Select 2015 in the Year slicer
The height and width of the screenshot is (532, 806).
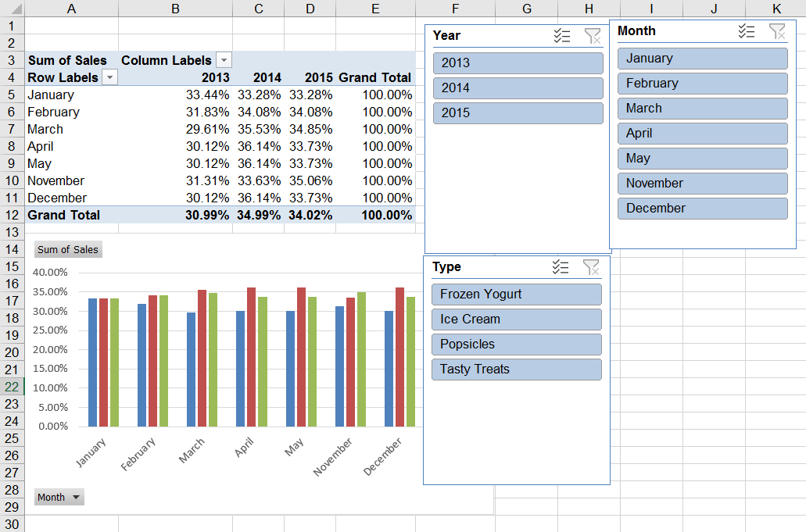(518, 113)
